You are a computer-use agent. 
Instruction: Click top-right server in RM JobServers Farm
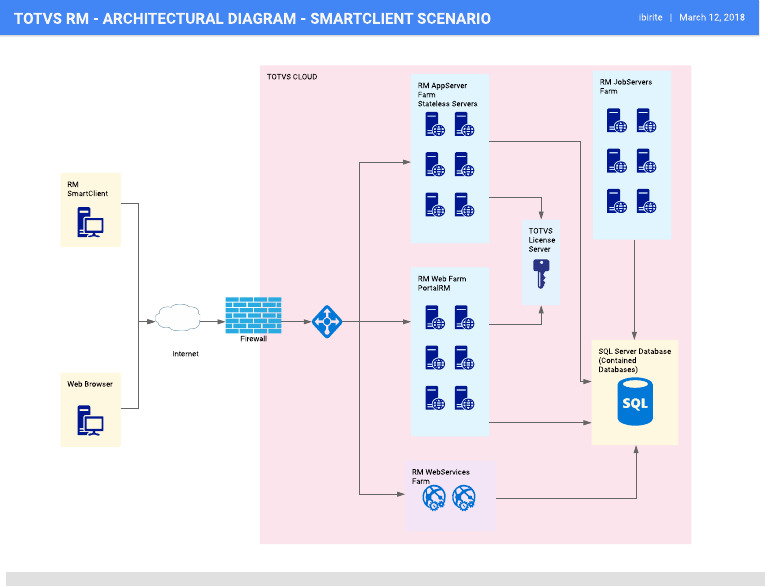click(647, 121)
